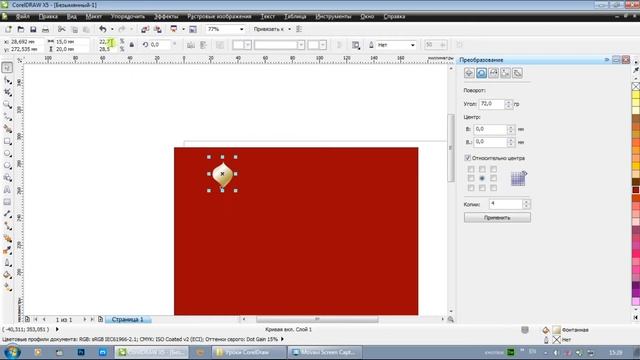Open the Эффекты menu
Image resolution: width=640 pixels, height=360 pixels.
(x=166, y=16)
